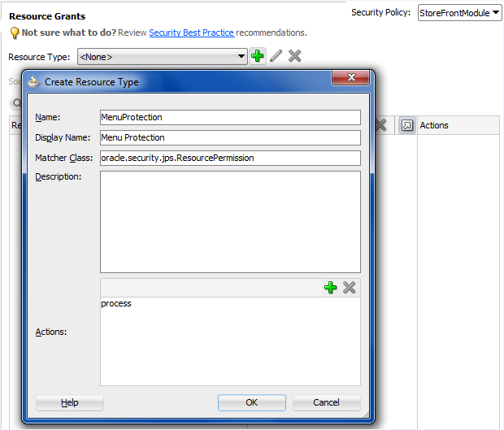
Task: Open the Security Best Practice link
Action: coord(192,33)
